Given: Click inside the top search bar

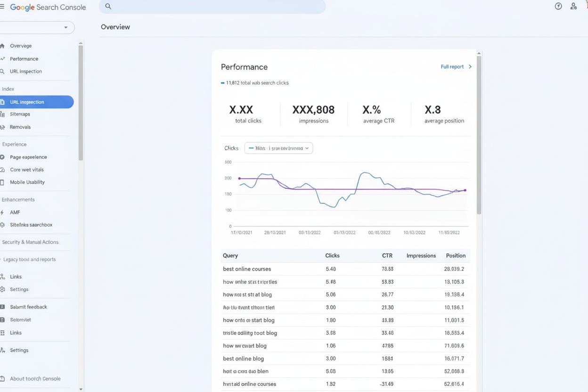Looking at the screenshot, I should tap(212, 7).
